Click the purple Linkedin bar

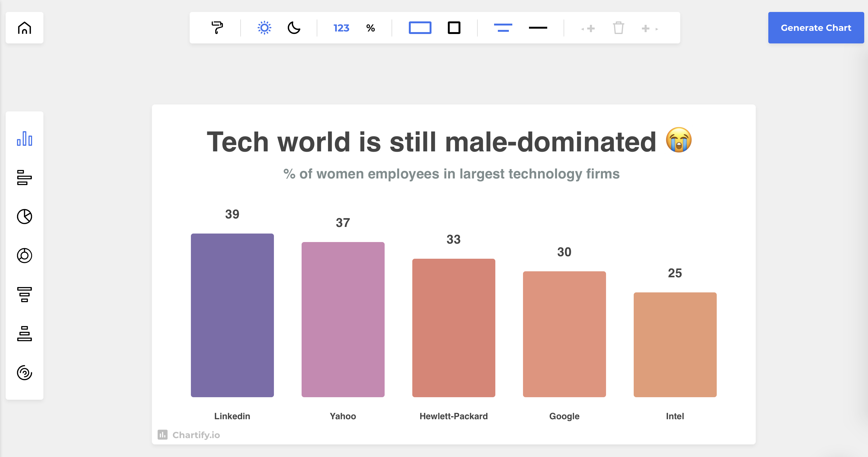coord(232,315)
